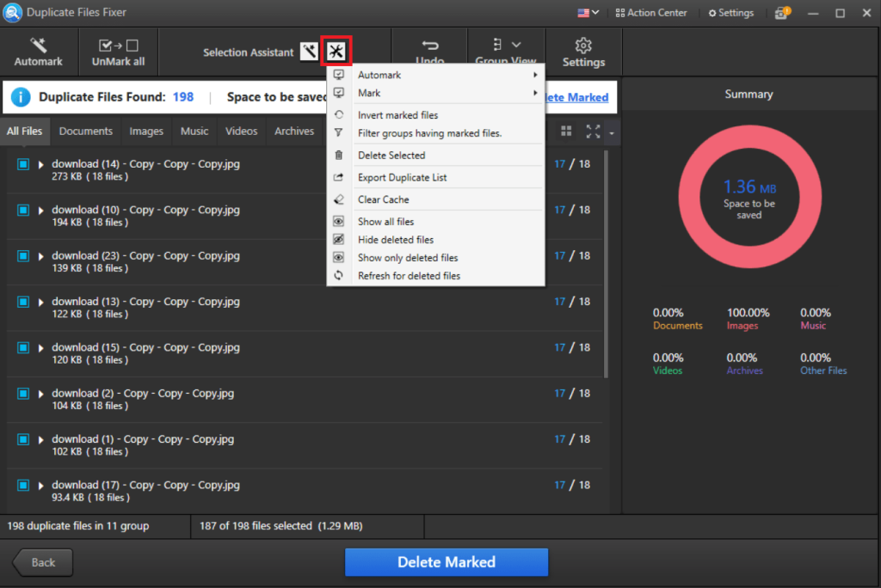Click the Duplicate Files Fixer app logo

click(12, 12)
